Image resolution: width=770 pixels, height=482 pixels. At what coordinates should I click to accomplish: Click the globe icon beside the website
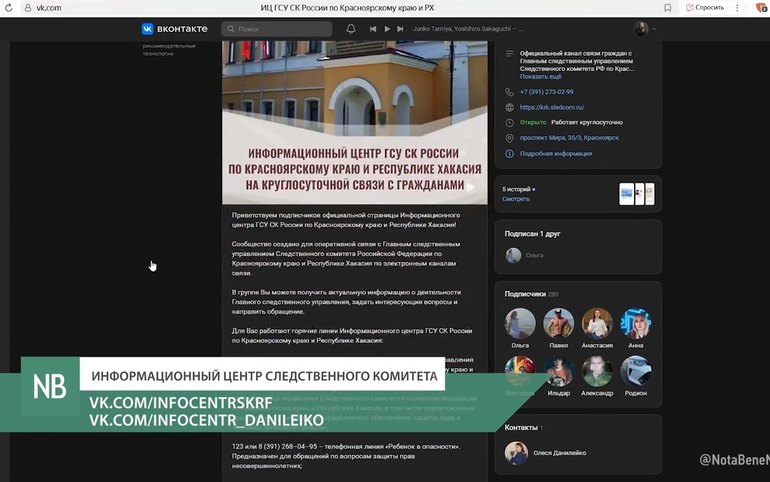point(509,107)
